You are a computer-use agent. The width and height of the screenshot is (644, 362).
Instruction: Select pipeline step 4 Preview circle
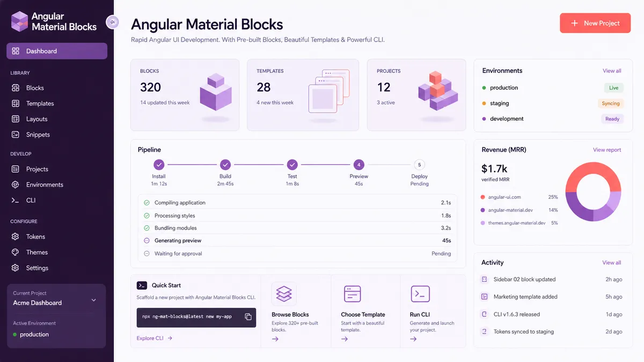coord(358,165)
